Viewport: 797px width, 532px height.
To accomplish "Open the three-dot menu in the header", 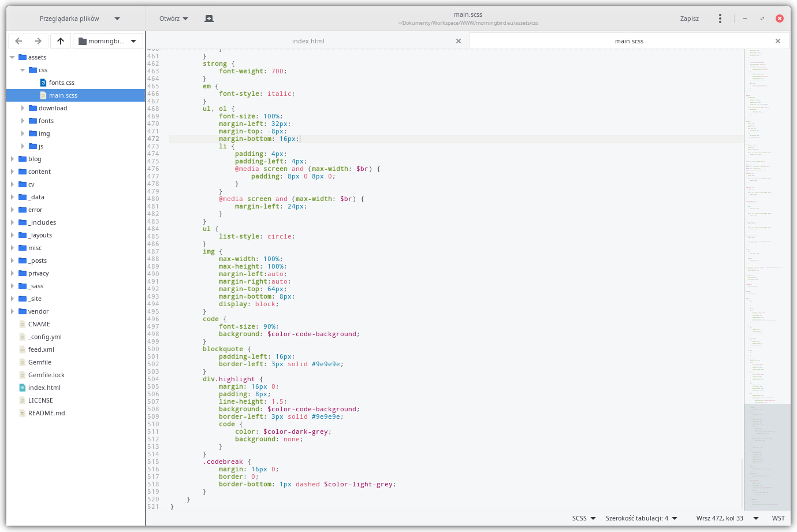I will click(720, 18).
